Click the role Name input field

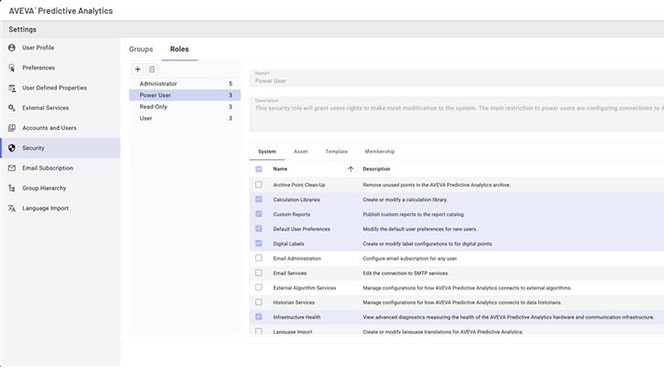tap(457, 78)
